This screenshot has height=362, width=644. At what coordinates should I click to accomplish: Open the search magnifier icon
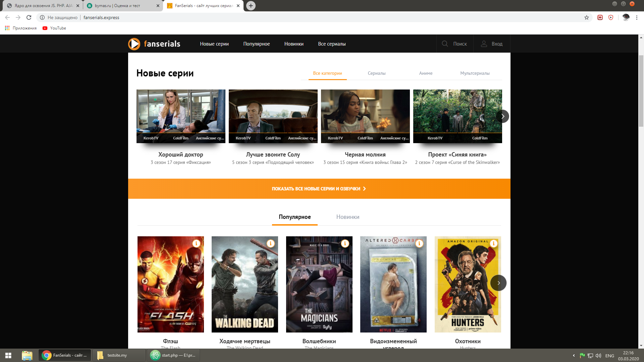pyautogui.click(x=445, y=44)
